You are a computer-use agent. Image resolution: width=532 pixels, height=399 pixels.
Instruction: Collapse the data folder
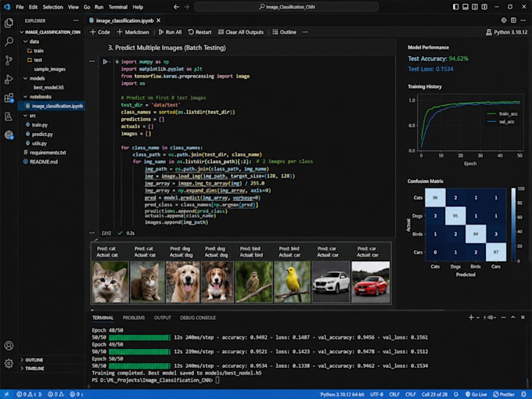(26, 41)
